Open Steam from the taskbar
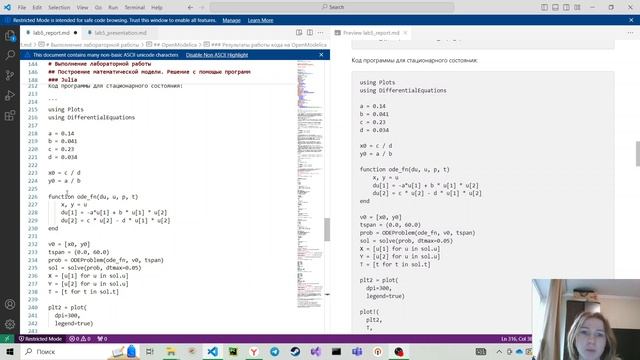Image resolution: width=640 pixels, height=360 pixels. (x=295, y=351)
